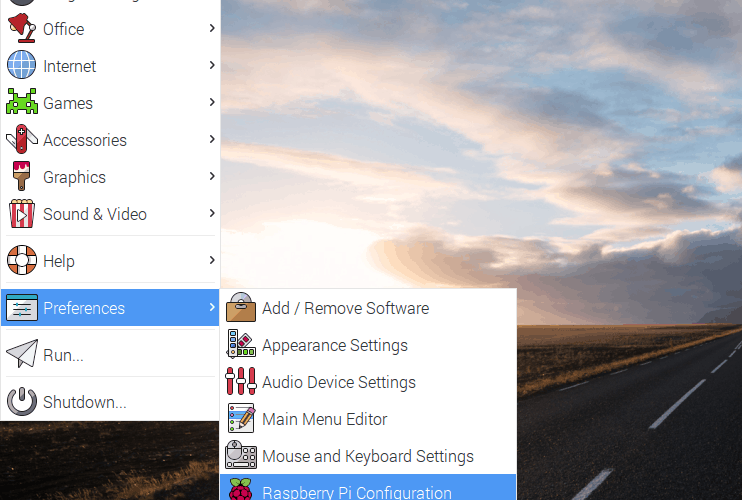Click the Graphics paintbrush icon
This screenshot has height=500, width=742.
pyautogui.click(x=21, y=177)
